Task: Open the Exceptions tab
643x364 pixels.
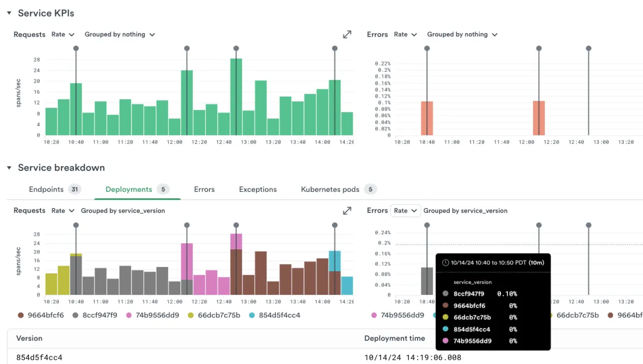Action: pos(258,189)
